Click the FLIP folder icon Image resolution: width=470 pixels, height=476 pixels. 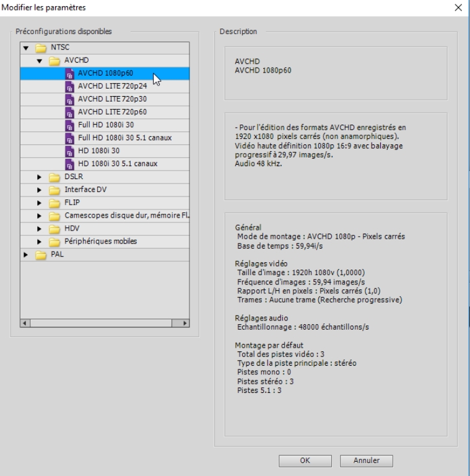click(x=54, y=203)
